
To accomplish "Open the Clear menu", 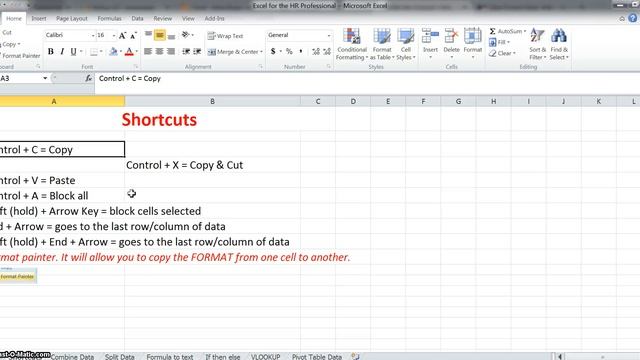I will pos(502,53).
